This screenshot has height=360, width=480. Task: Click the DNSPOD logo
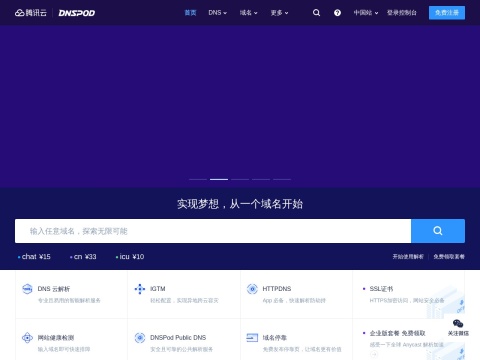pos(77,13)
